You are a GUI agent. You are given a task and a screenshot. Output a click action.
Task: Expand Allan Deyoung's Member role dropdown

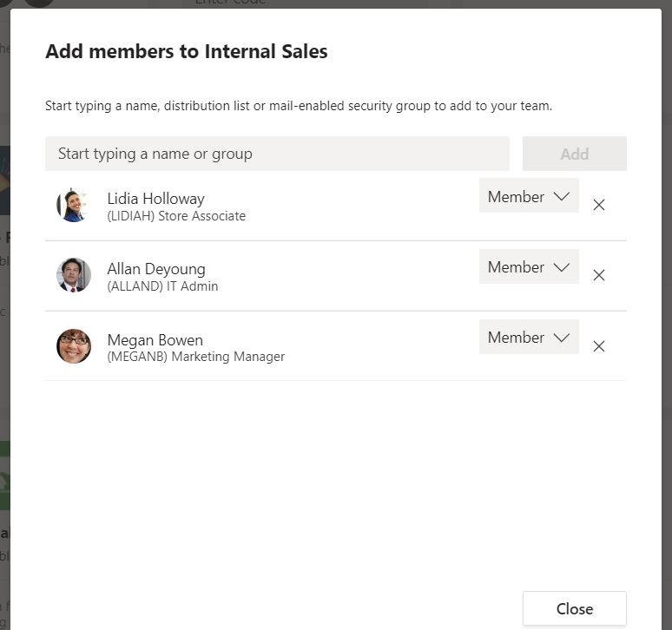pos(529,266)
